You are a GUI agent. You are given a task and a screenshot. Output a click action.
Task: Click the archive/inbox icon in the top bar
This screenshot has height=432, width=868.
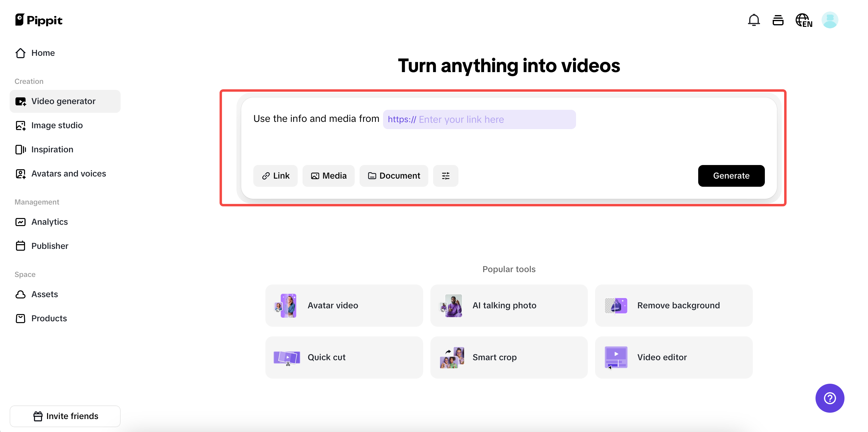click(778, 20)
